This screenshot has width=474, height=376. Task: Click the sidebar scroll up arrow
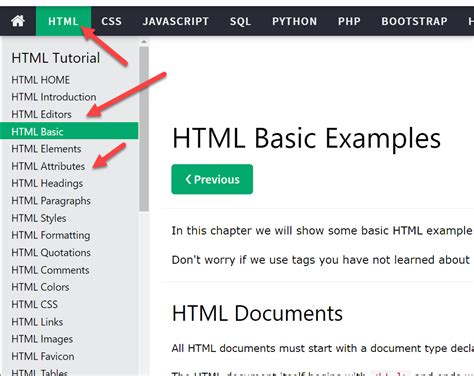pos(144,42)
